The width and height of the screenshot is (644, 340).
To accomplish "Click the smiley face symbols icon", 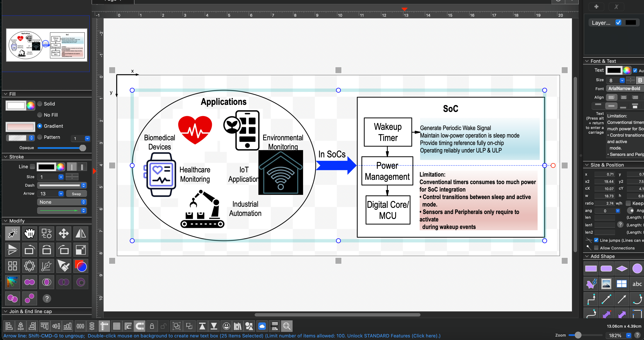I will 226,326.
